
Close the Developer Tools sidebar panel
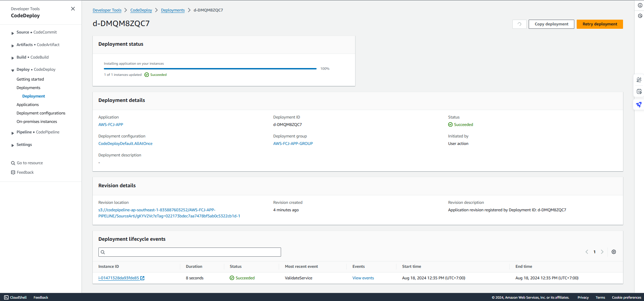point(73,9)
